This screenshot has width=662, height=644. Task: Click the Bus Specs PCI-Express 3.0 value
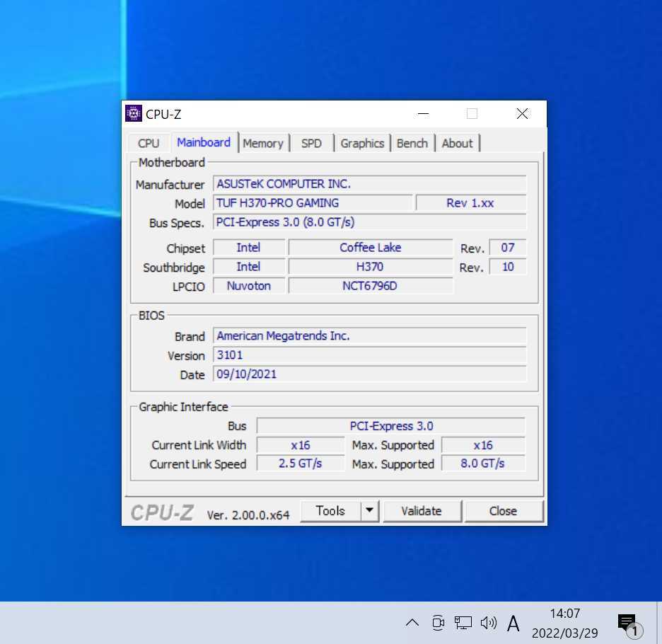(370, 222)
